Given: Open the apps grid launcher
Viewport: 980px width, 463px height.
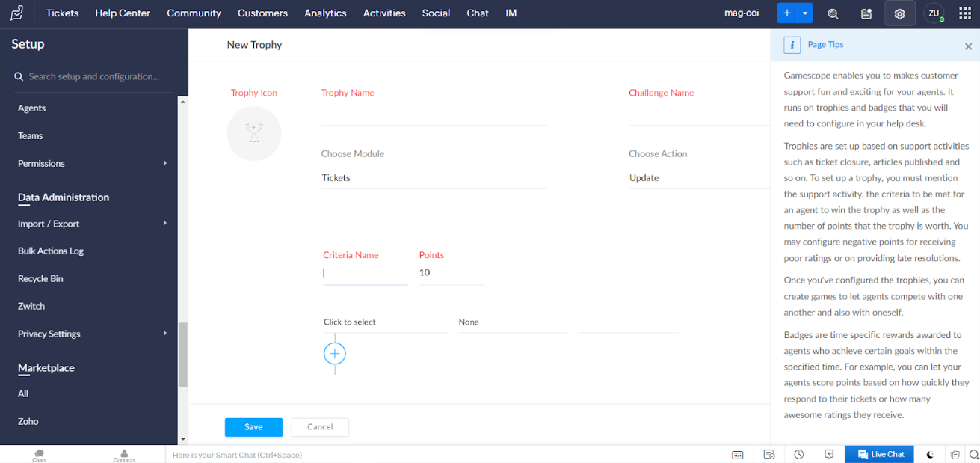Looking at the screenshot, I should point(965,13).
